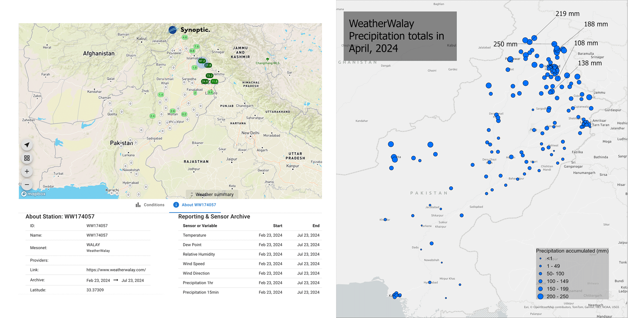Select the 97.2 station marker
Image resolution: width=644 pixels, height=318 pixels.
202,61
